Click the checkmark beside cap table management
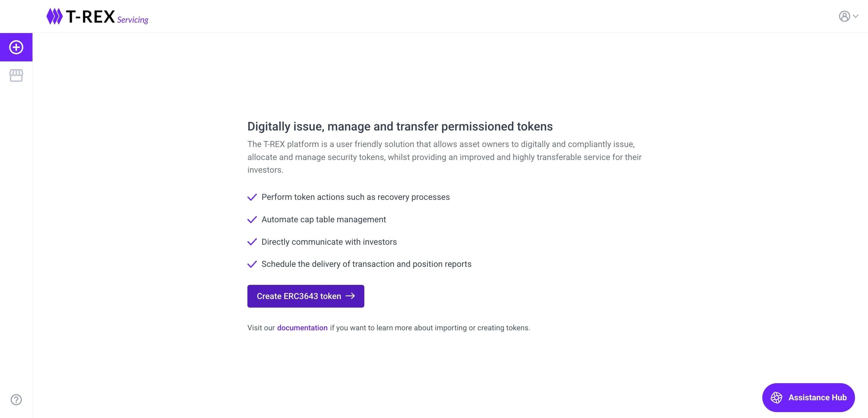868x418 pixels. [252, 220]
